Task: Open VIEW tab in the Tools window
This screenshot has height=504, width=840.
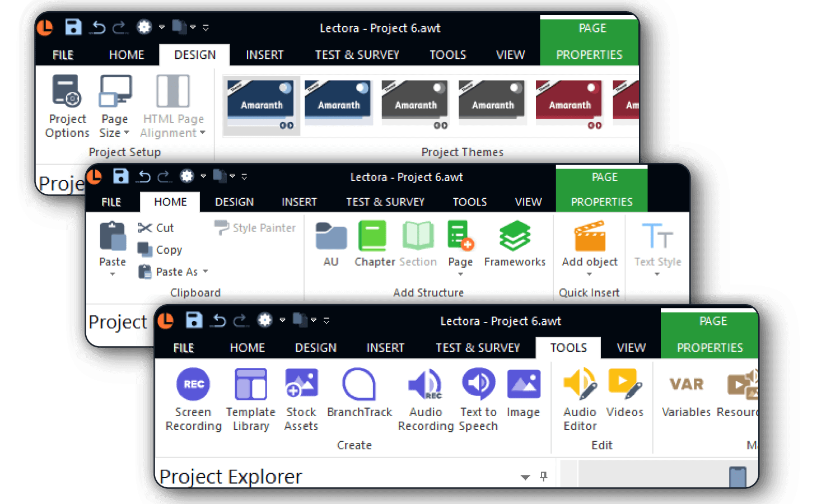Action: click(631, 348)
